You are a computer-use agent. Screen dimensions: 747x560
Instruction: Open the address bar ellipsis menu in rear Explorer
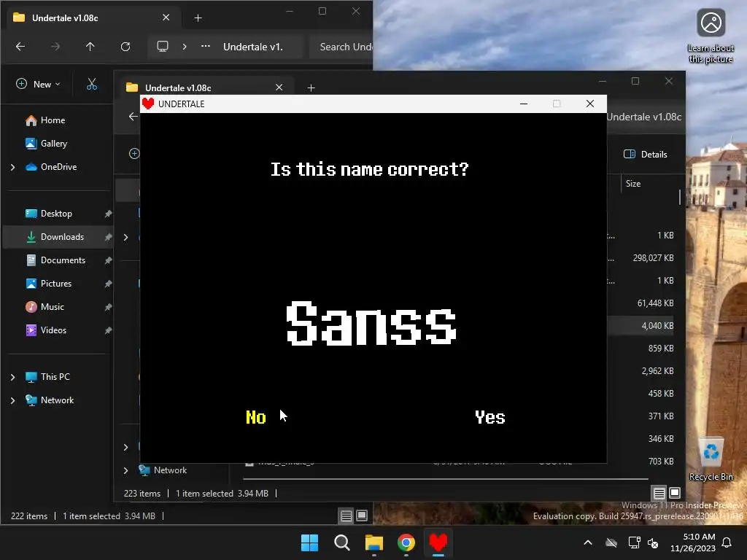point(205,47)
